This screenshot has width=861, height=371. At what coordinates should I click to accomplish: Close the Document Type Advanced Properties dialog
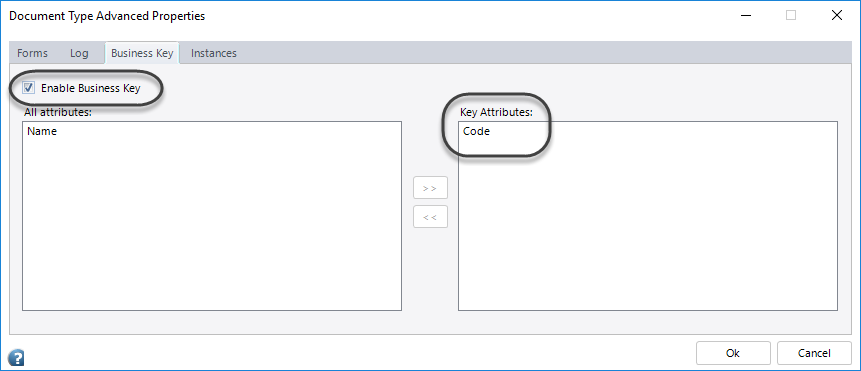tap(836, 15)
